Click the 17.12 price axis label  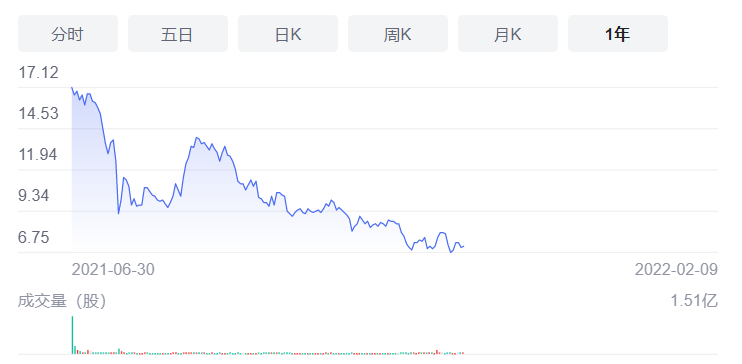38,72
